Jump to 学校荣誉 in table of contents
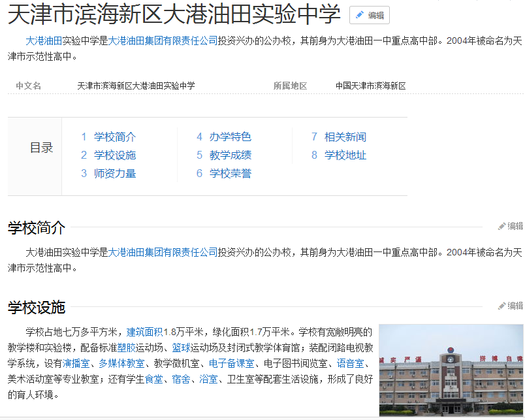525x420 pixels. (231, 174)
